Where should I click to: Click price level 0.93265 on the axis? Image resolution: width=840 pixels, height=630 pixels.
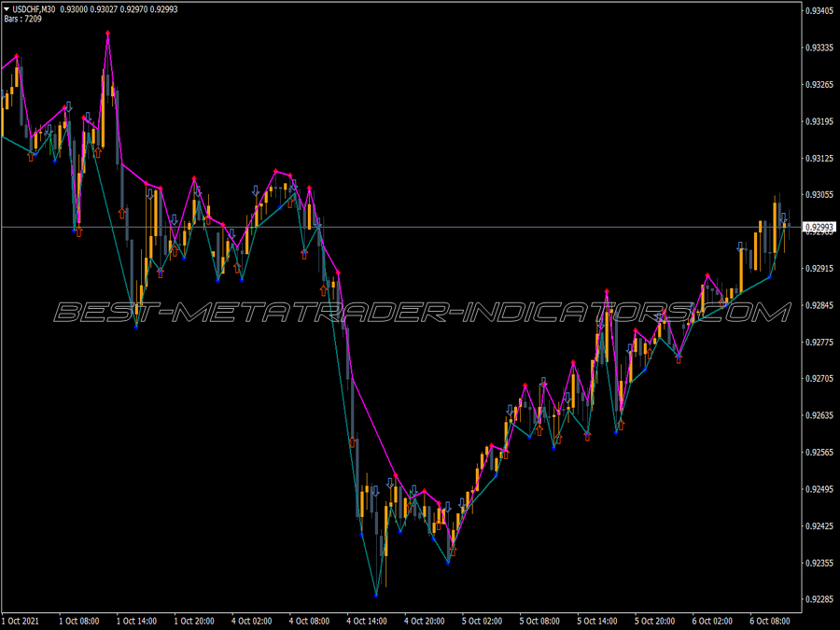(819, 85)
